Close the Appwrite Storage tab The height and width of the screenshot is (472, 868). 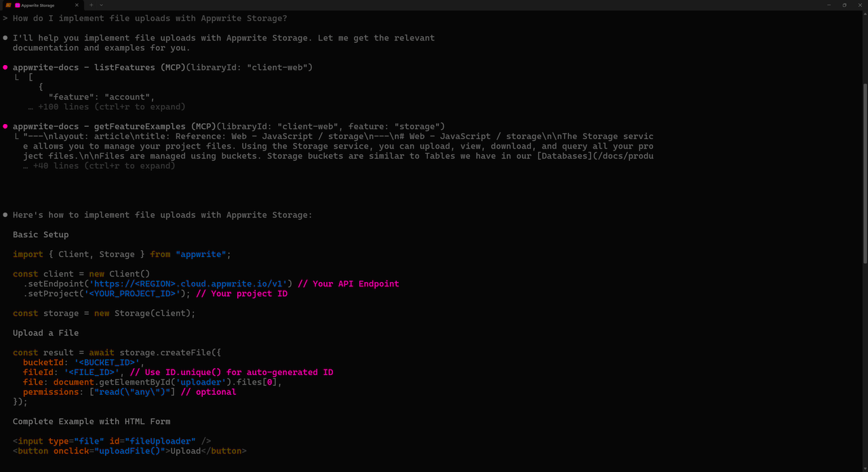[x=76, y=5]
